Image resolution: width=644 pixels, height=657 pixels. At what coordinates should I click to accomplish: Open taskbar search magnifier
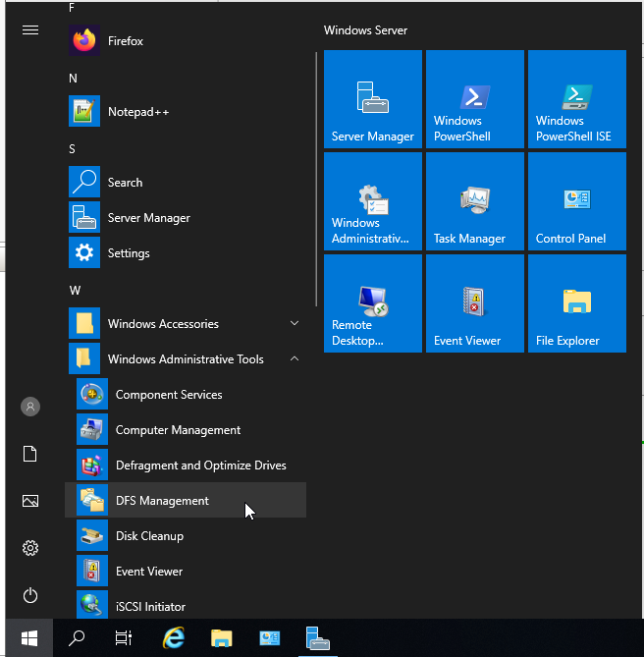pos(77,638)
